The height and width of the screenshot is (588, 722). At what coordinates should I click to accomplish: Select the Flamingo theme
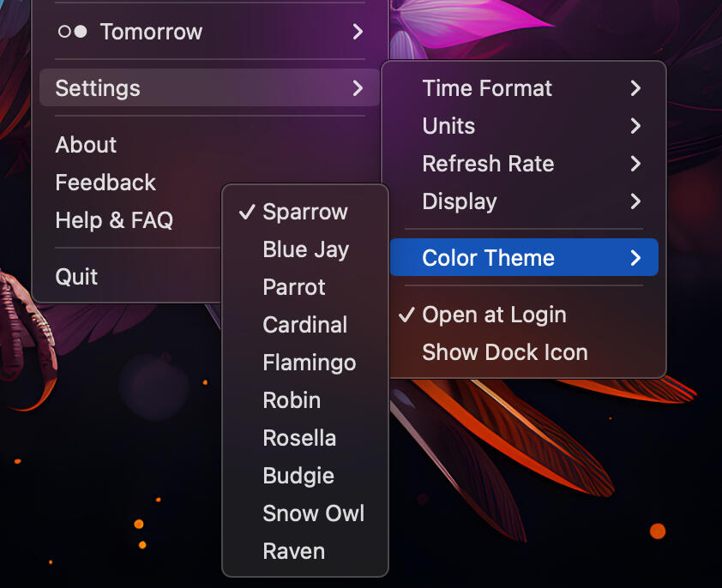click(x=309, y=363)
